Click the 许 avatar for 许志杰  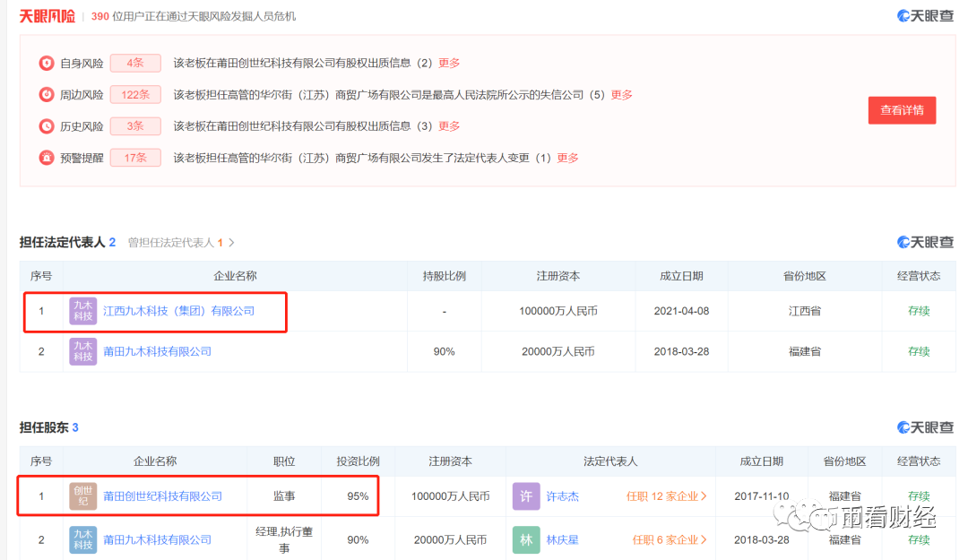click(x=526, y=495)
